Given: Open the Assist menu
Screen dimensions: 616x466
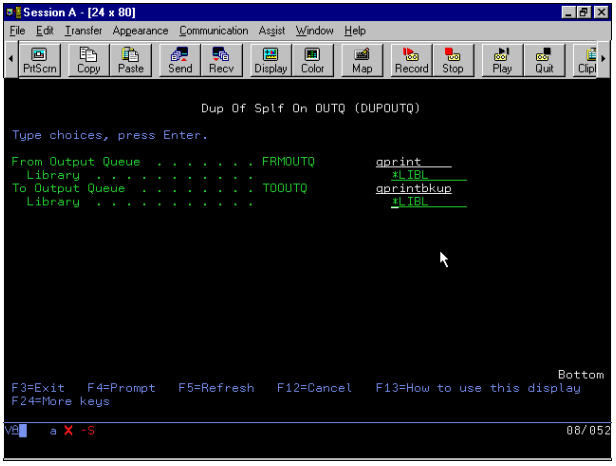Looking at the screenshot, I should click(271, 31).
